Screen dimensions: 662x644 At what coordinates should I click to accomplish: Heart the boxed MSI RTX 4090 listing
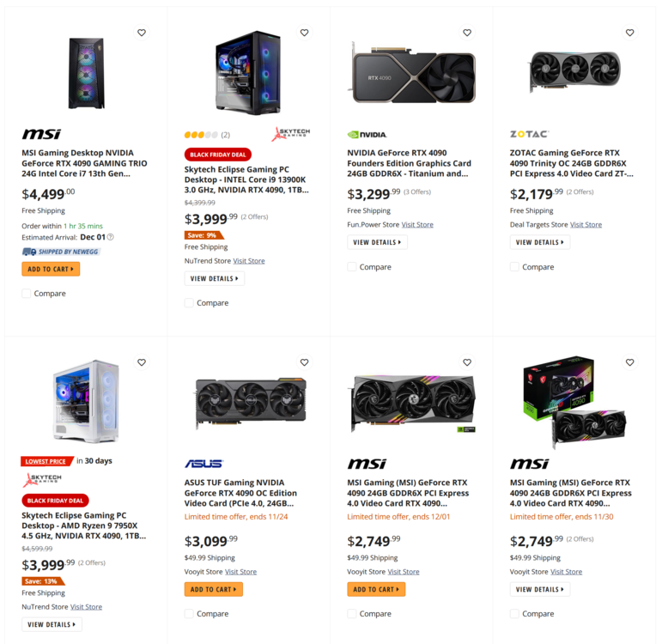629,362
